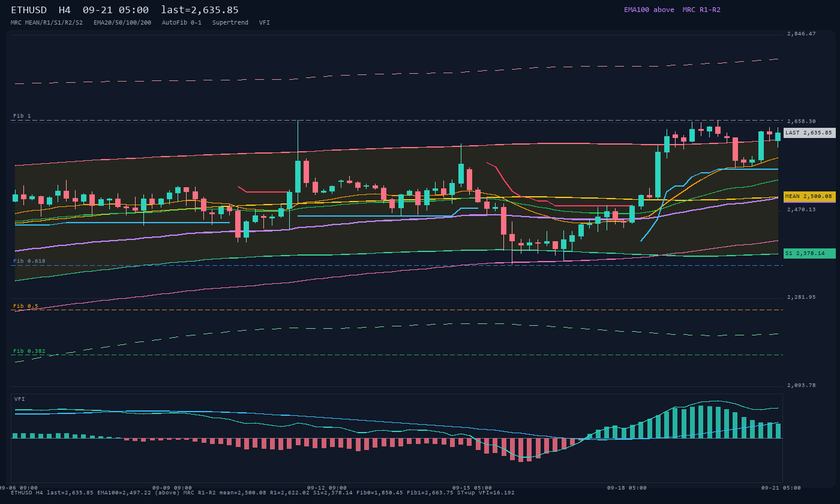
Task: Click the 09-15 05:00 time axis label
Action: pos(472,488)
